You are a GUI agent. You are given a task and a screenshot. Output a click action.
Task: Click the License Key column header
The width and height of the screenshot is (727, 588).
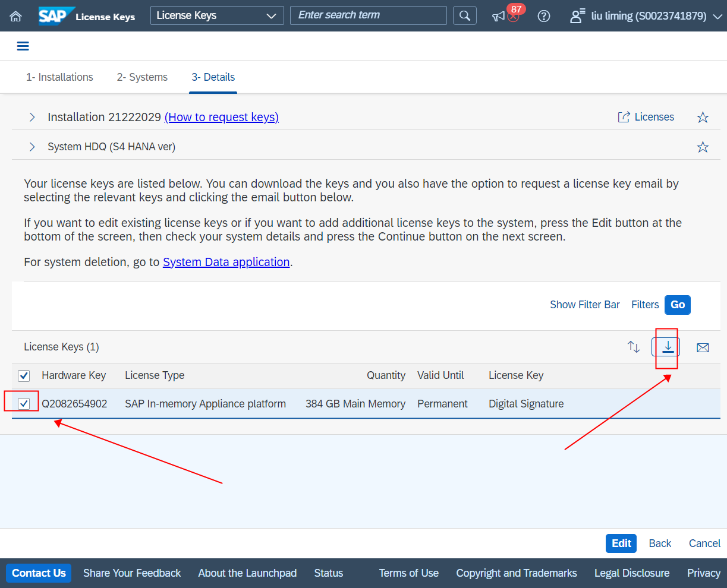click(x=516, y=375)
